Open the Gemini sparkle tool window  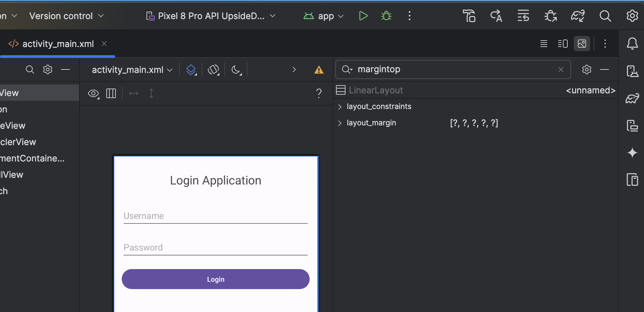632,152
